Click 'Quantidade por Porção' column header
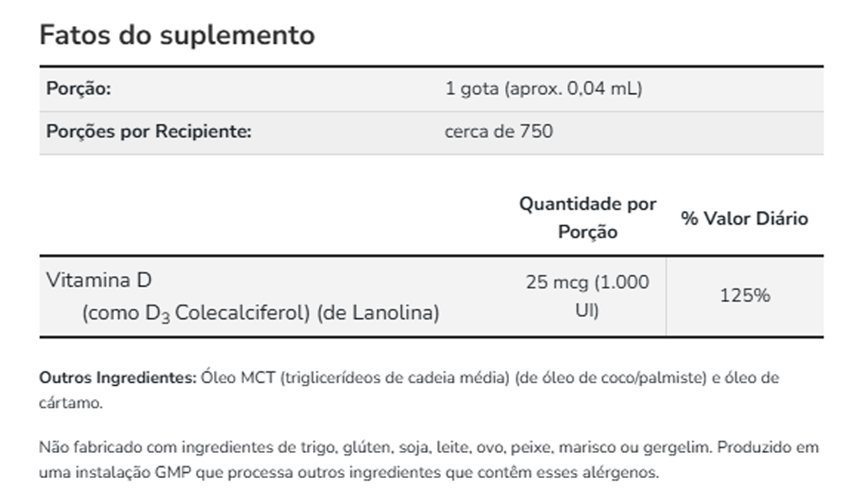The height and width of the screenshot is (504, 863). [x=587, y=218]
